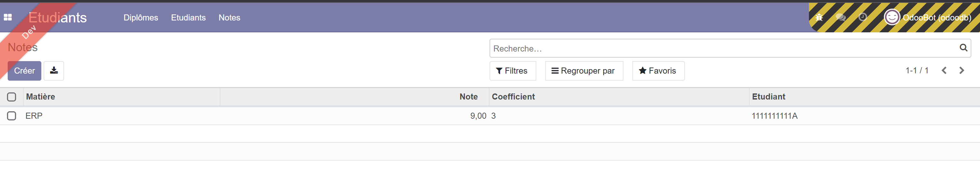Screen dimensions: 980x176
Task: Sort by the Coefficient column header
Action: [513, 97]
